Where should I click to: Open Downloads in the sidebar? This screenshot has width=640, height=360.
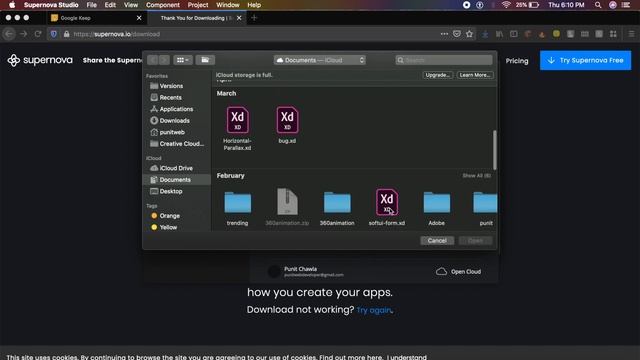176,120
